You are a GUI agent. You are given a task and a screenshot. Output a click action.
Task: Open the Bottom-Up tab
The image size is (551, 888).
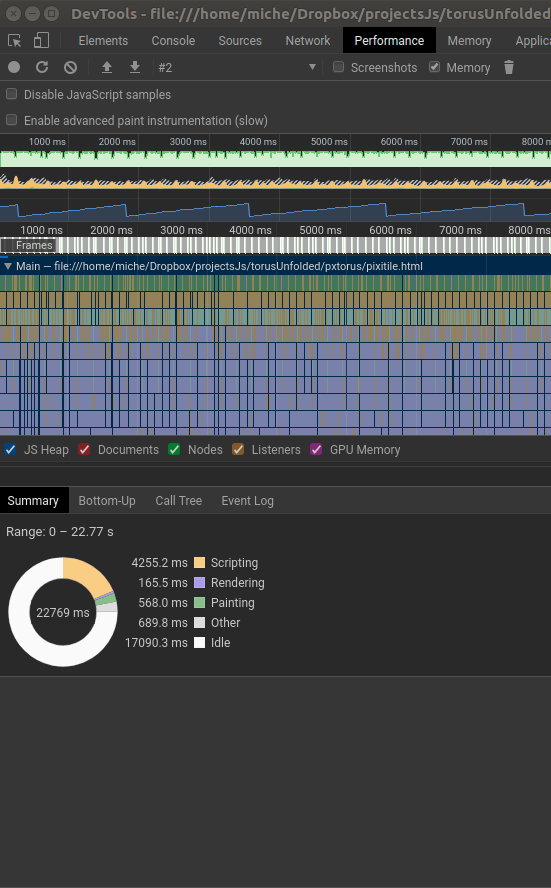(x=107, y=501)
